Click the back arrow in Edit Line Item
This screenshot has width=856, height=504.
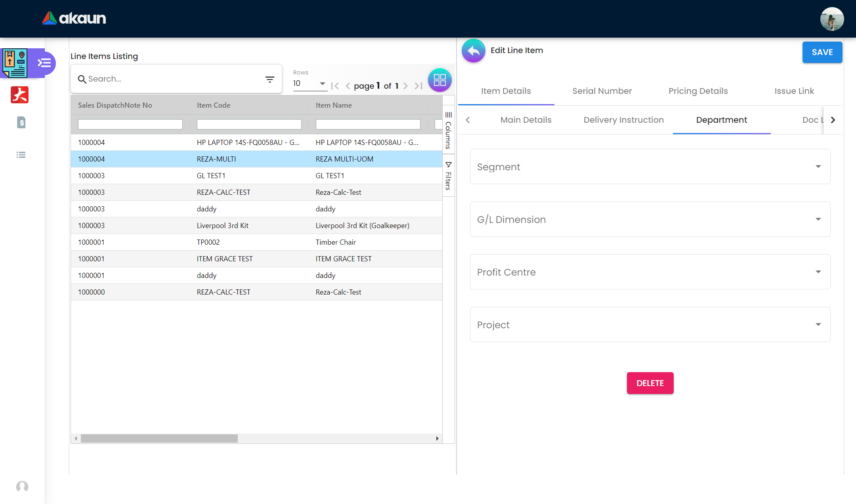473,51
